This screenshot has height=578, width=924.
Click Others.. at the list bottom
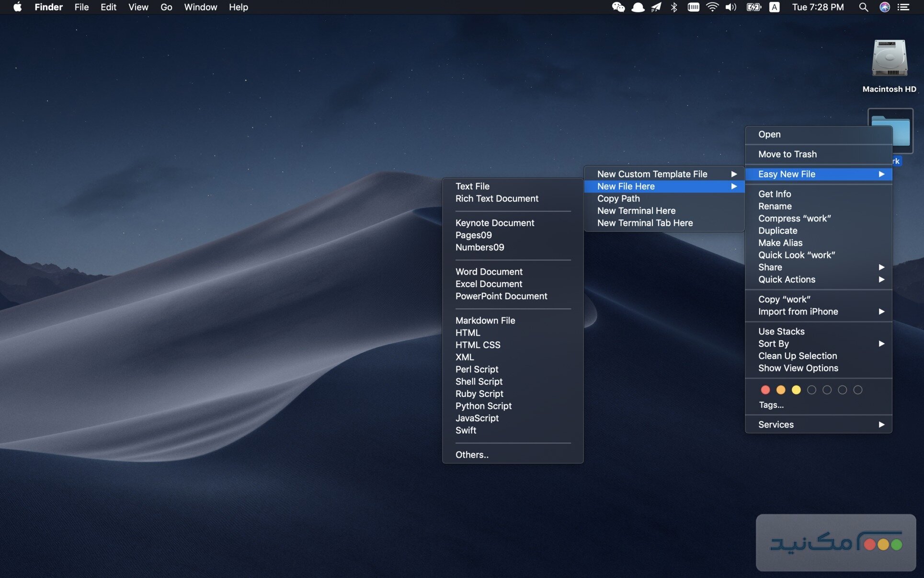(472, 455)
